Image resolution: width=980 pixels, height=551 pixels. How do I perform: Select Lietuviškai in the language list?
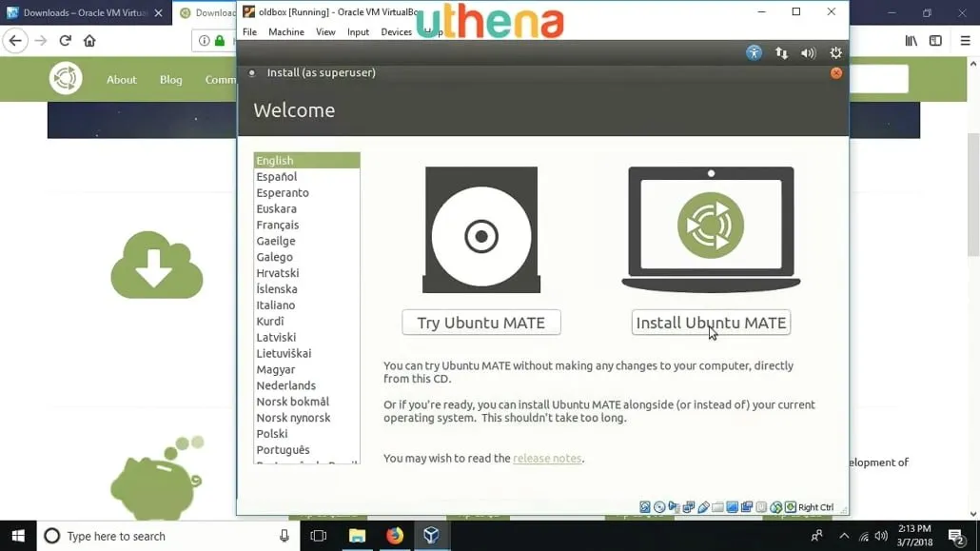[307, 353]
